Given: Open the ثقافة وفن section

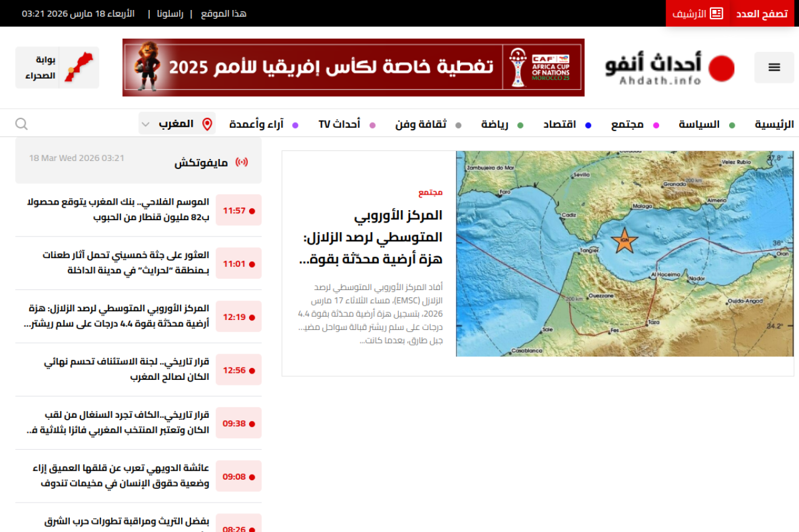Looking at the screenshot, I should coord(421,124).
